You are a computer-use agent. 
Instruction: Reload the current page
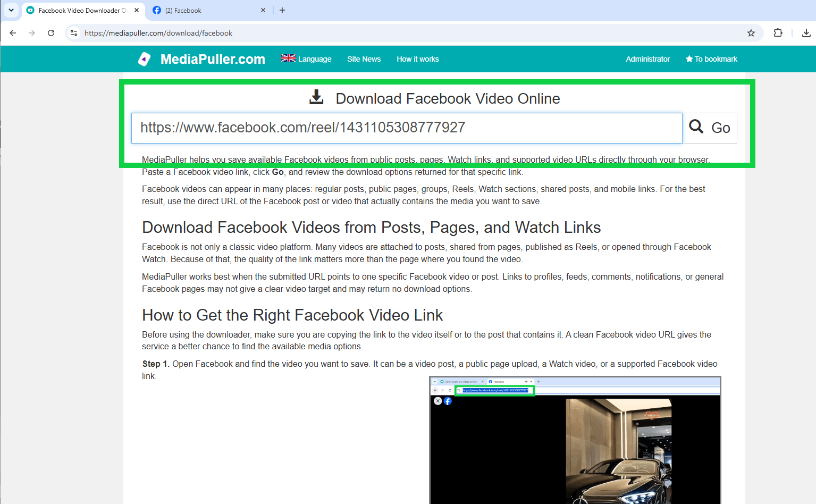[x=51, y=33]
